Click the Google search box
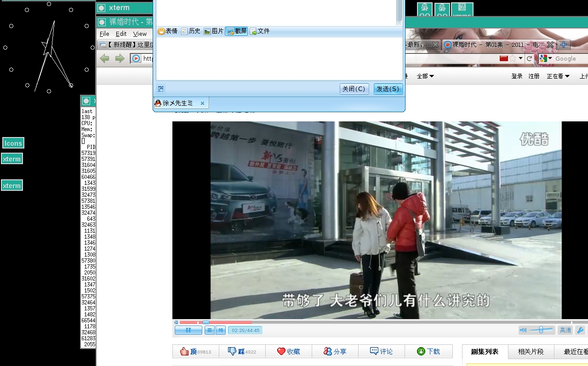The width and height of the screenshot is (588, 366). (571, 58)
